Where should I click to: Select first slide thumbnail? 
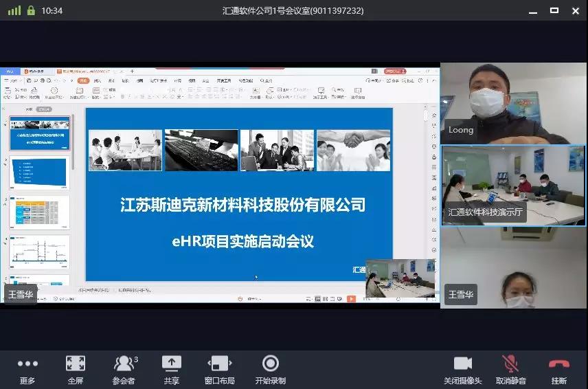[x=40, y=133]
